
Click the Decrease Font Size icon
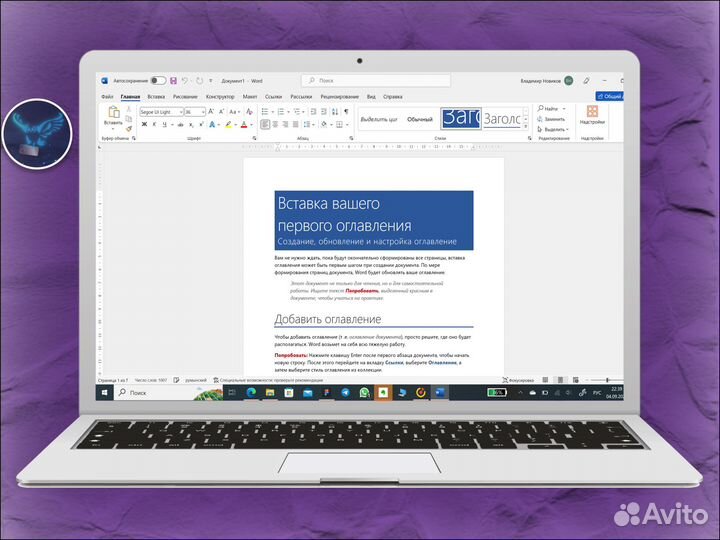click(x=221, y=112)
